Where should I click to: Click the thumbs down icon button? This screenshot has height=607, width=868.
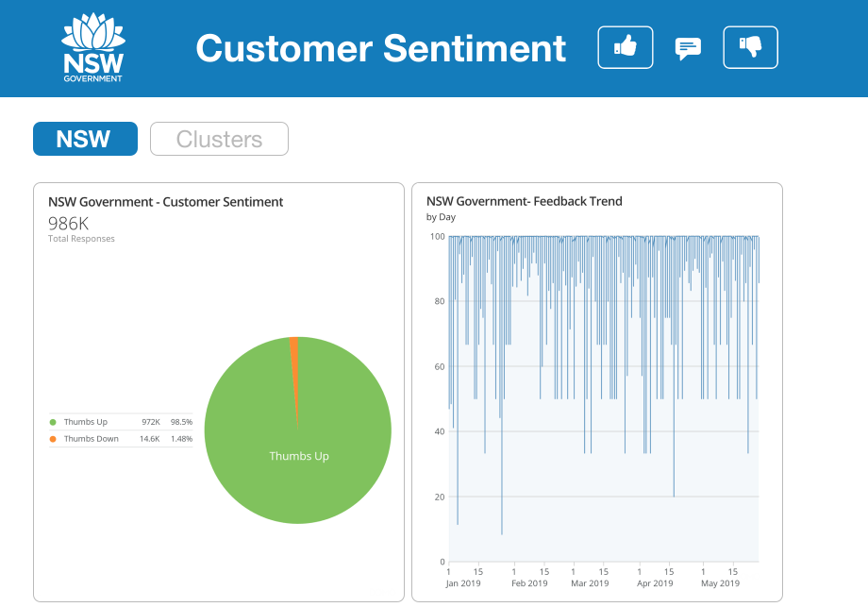tap(750, 47)
